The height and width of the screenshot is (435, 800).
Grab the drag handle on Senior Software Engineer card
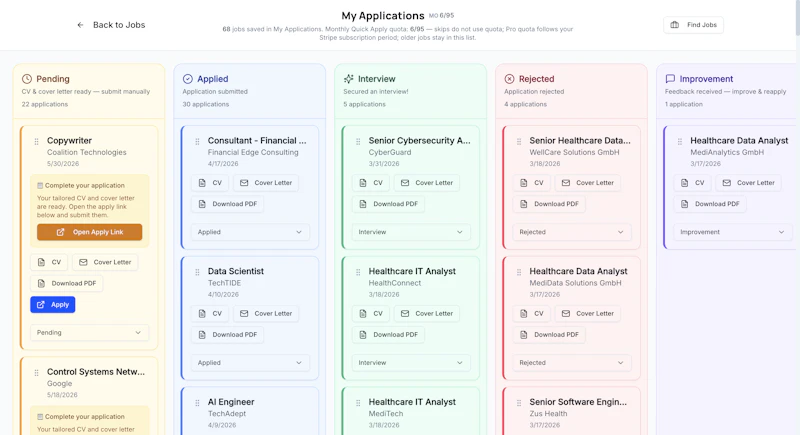click(x=519, y=403)
